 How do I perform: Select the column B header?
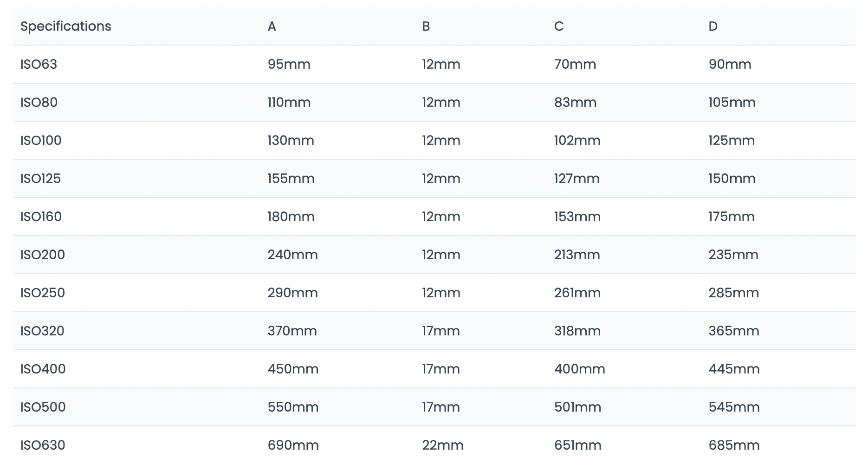point(426,26)
